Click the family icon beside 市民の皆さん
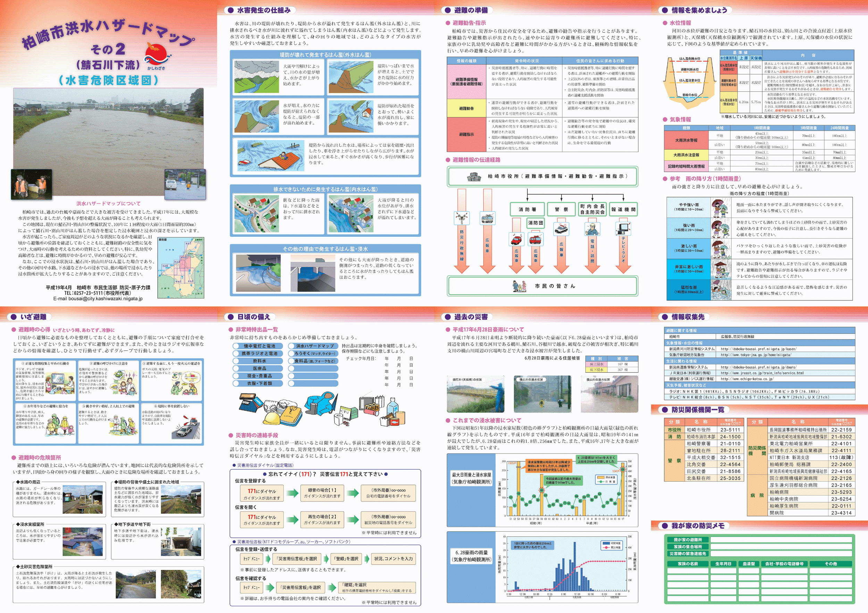The width and height of the screenshot is (868, 613). pyautogui.click(x=519, y=286)
